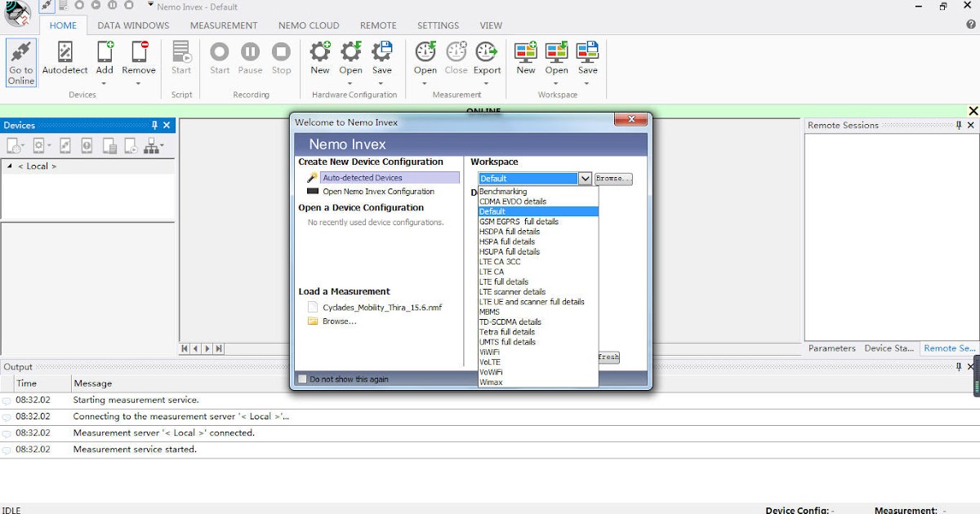Viewport: 980px width, 514px height.
Task: Click Open in the Workspace group
Action: (557, 59)
